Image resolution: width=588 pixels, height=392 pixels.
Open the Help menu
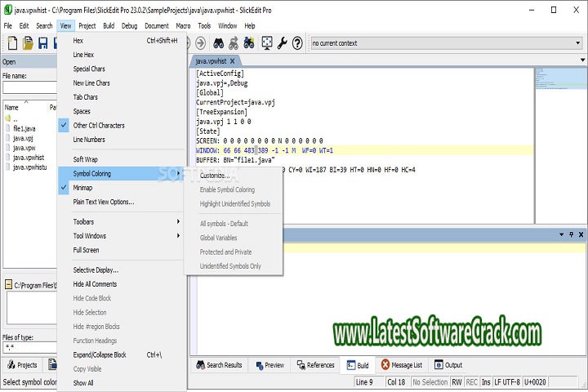coord(250,26)
